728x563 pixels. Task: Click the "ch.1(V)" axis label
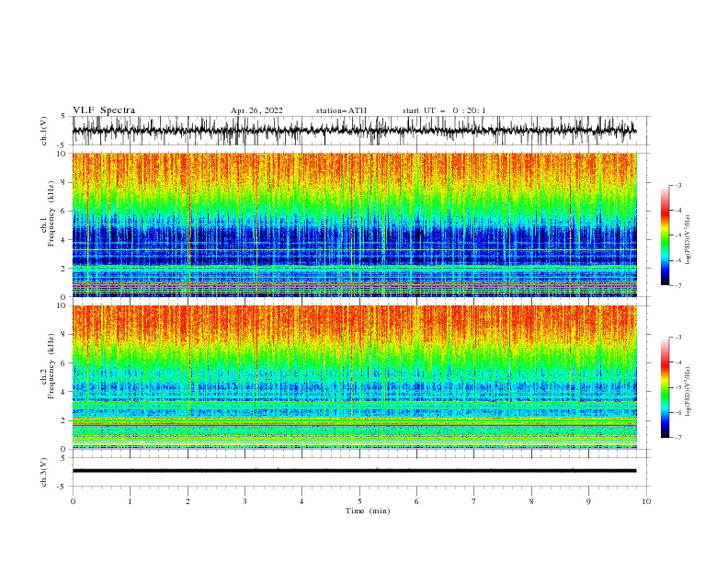[x=44, y=131]
